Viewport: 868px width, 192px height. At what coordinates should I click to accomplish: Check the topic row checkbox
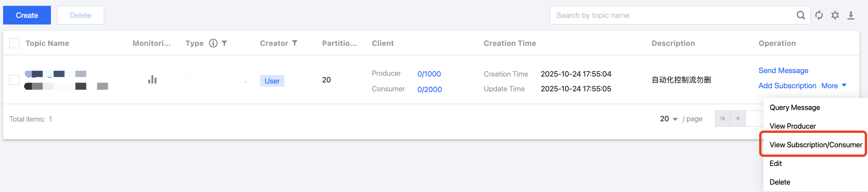coord(14,80)
